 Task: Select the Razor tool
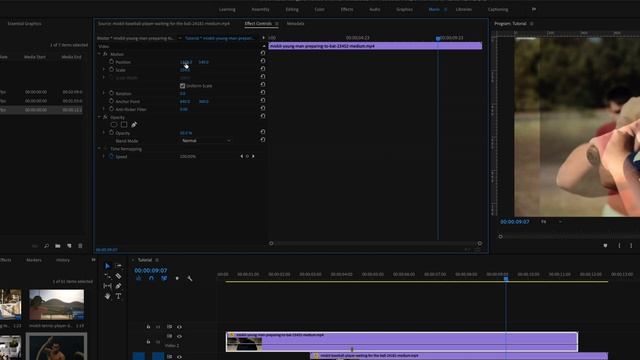(x=118, y=276)
